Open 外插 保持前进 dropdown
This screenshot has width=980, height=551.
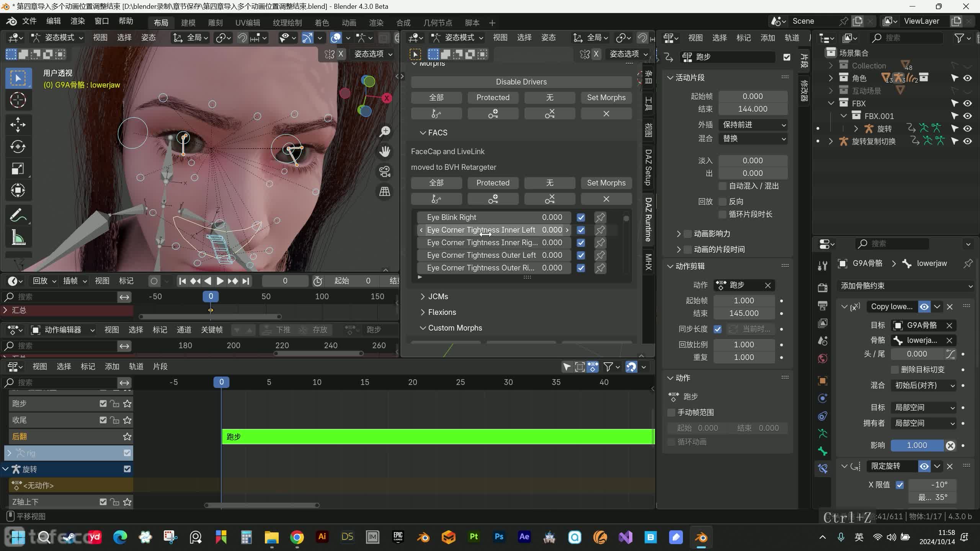pyautogui.click(x=753, y=125)
